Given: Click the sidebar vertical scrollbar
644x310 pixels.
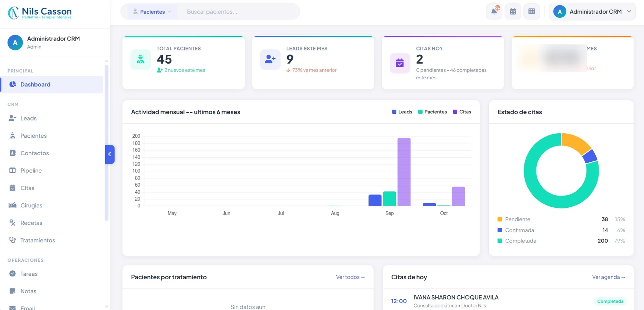Looking at the screenshot, I should coord(106,142).
